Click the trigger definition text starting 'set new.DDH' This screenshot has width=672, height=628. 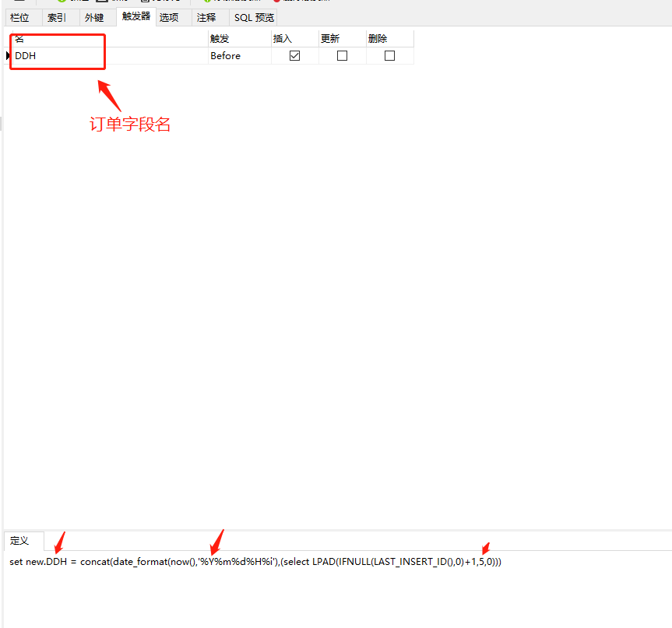tap(255, 562)
